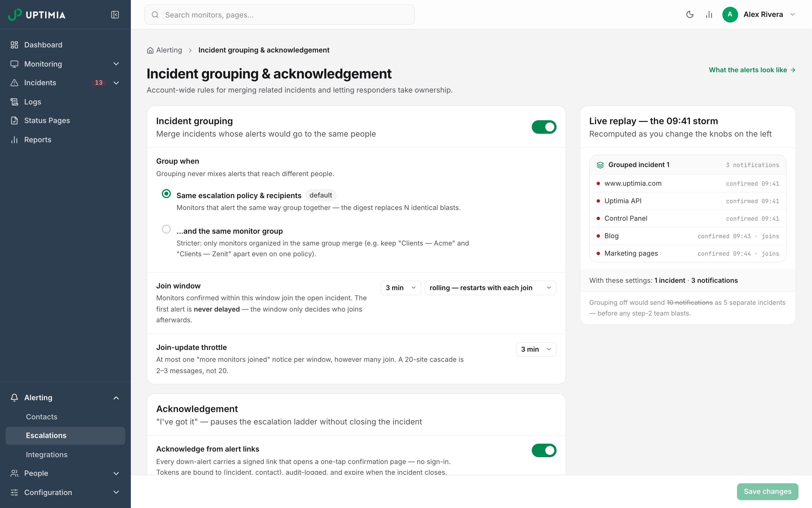The width and height of the screenshot is (812, 508).
Task: Click the Monitoring monitor icon
Action: [14, 64]
